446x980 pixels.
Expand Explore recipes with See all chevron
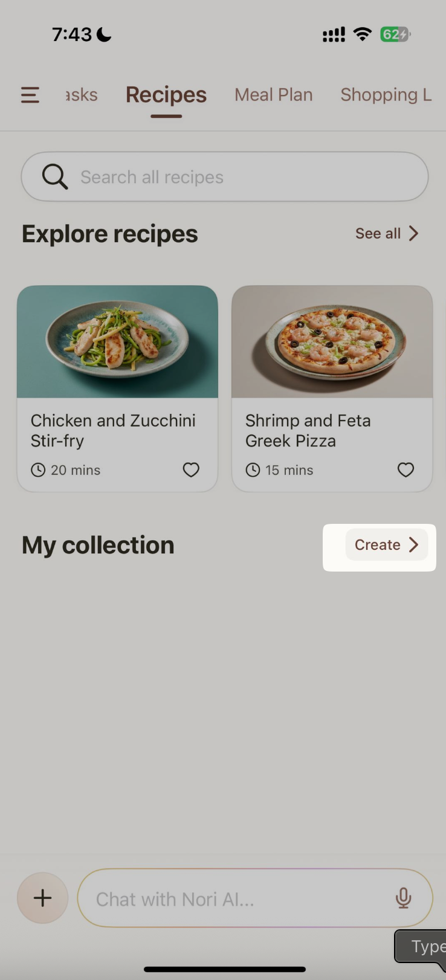point(414,234)
